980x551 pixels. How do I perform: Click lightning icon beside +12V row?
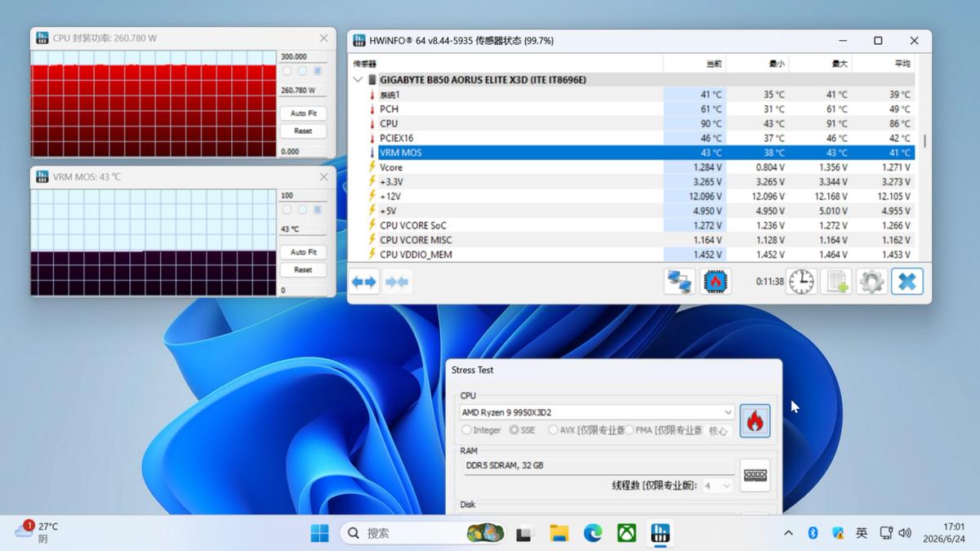click(372, 197)
